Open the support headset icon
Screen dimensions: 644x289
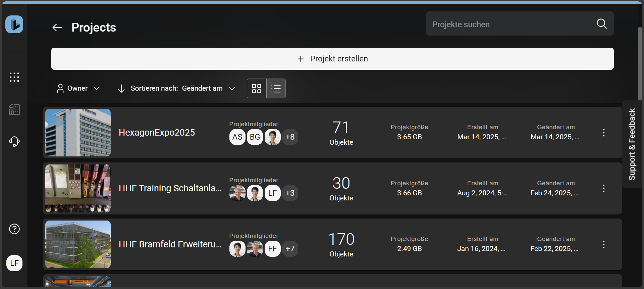point(14,141)
